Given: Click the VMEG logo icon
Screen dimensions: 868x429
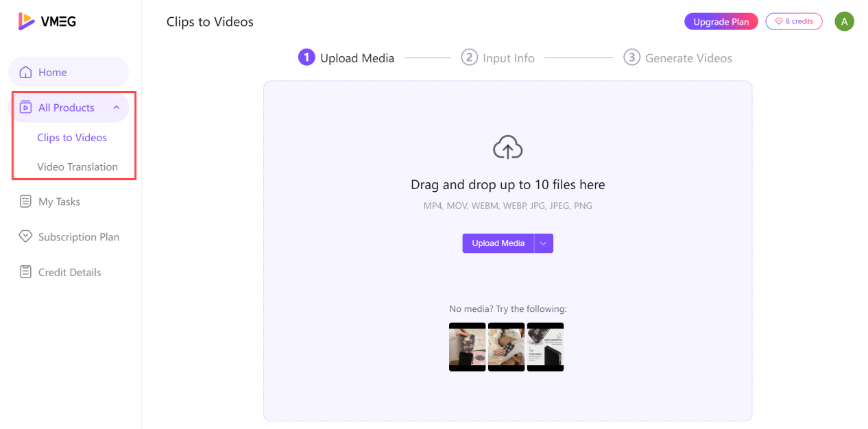Looking at the screenshot, I should [26, 21].
